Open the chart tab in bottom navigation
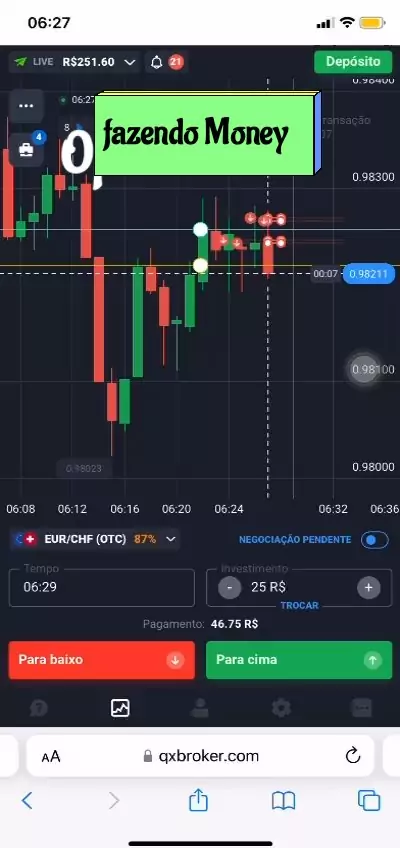 119,707
